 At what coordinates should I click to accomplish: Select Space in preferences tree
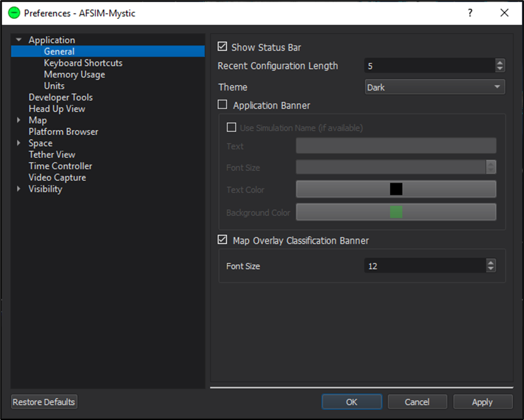pos(40,143)
